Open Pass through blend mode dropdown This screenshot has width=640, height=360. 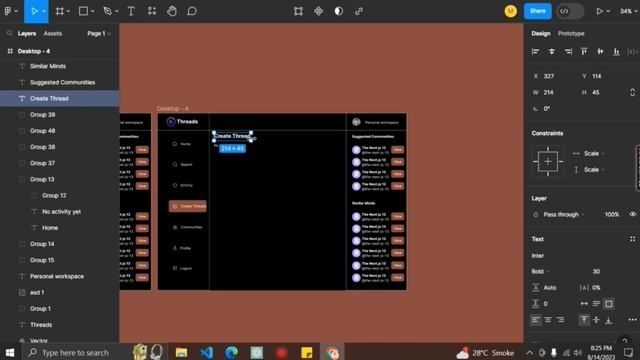tap(564, 214)
